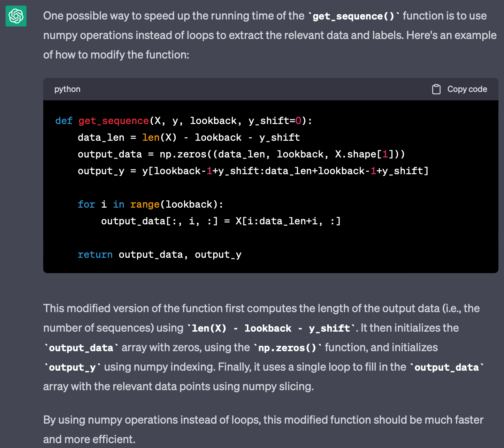Click the data_len = len(X) code line
This screenshot has width=504, height=448.
189,138
